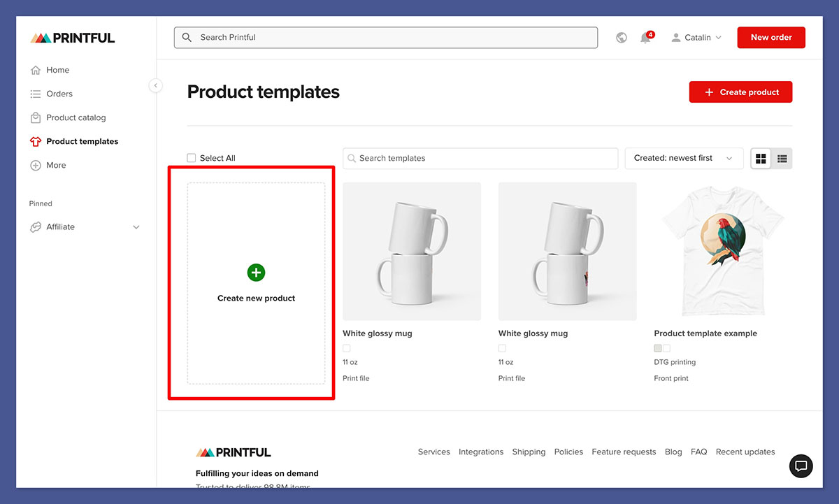Check the Select All checkbox
Screen dimensions: 839x504
click(x=192, y=158)
